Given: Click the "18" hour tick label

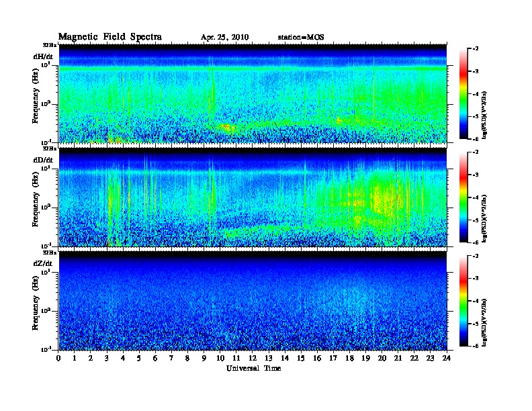Looking at the screenshot, I should coord(349,359).
